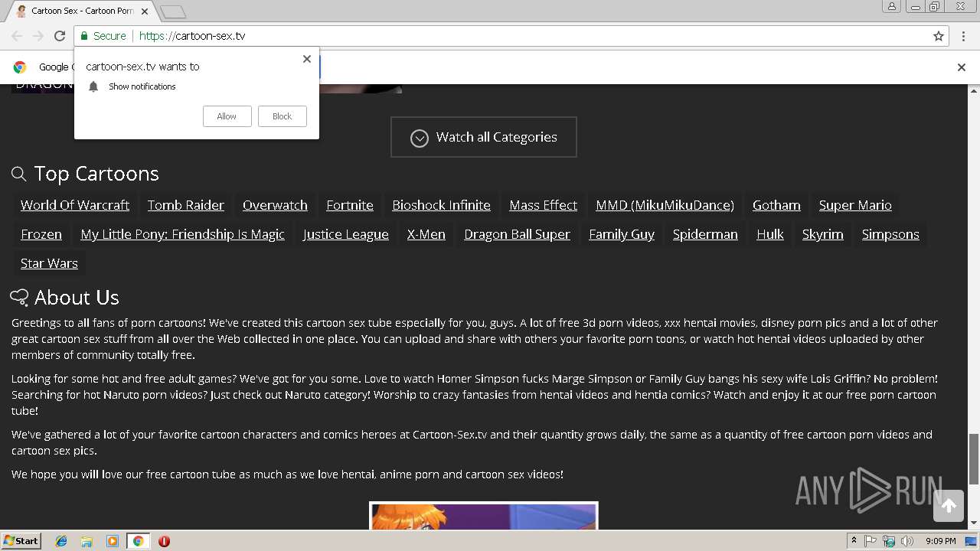Open the Spiderman tag
This screenshot has height=551, width=980.
(705, 234)
